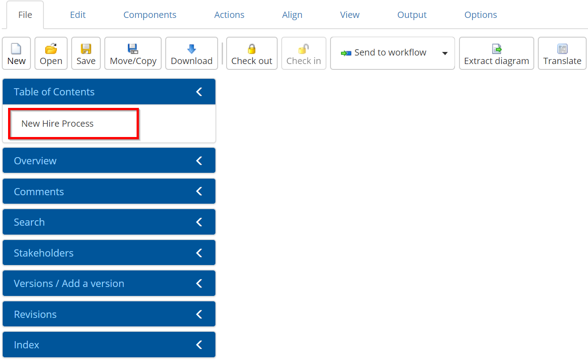Click the Search header title
588x364 pixels.
pyautogui.click(x=29, y=222)
